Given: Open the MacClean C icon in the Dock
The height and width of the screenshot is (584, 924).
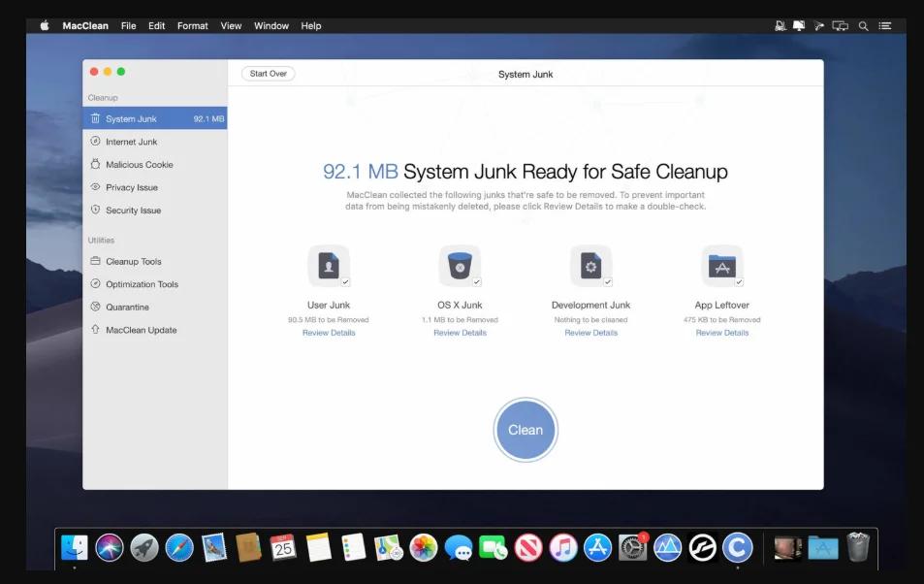Looking at the screenshot, I should point(738,548).
